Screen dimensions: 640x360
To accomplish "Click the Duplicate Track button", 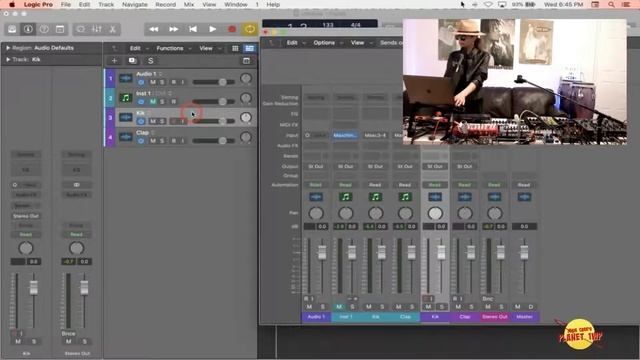I will point(132,61).
